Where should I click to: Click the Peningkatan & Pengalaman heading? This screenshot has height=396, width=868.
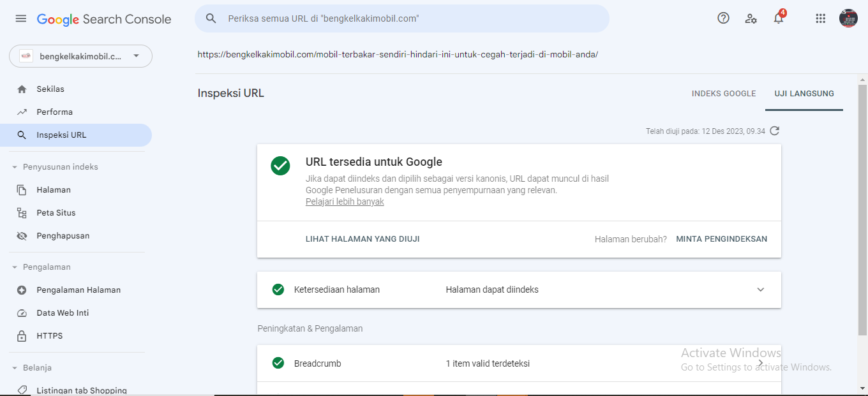tap(310, 328)
